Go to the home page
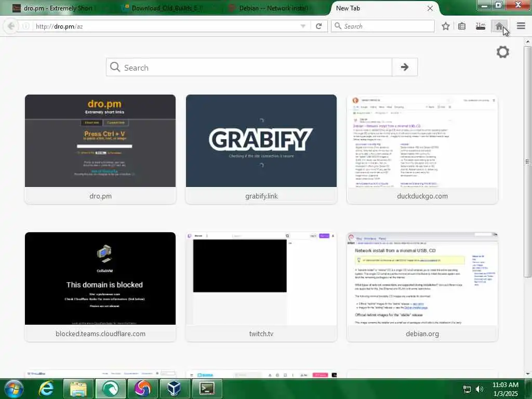This screenshot has height=399, width=532. [x=499, y=26]
